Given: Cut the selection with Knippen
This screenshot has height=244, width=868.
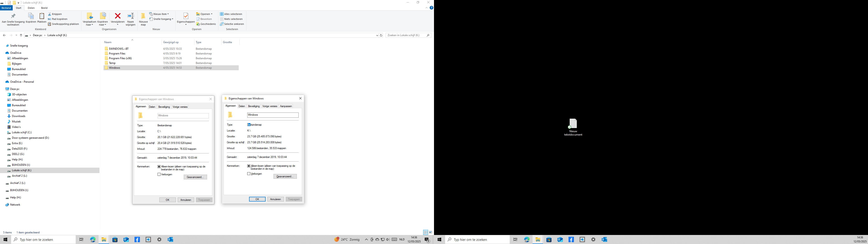Looking at the screenshot, I should [x=55, y=14].
